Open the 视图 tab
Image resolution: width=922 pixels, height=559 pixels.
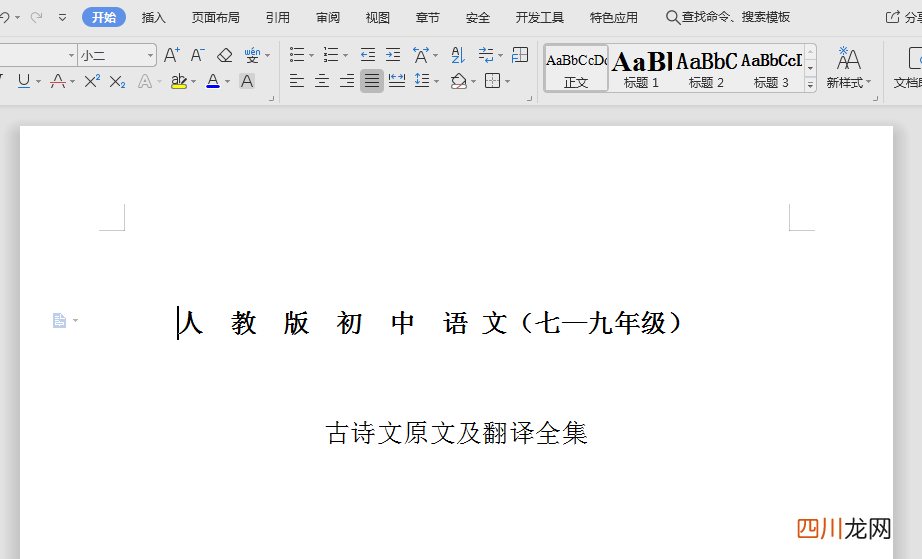pos(378,18)
